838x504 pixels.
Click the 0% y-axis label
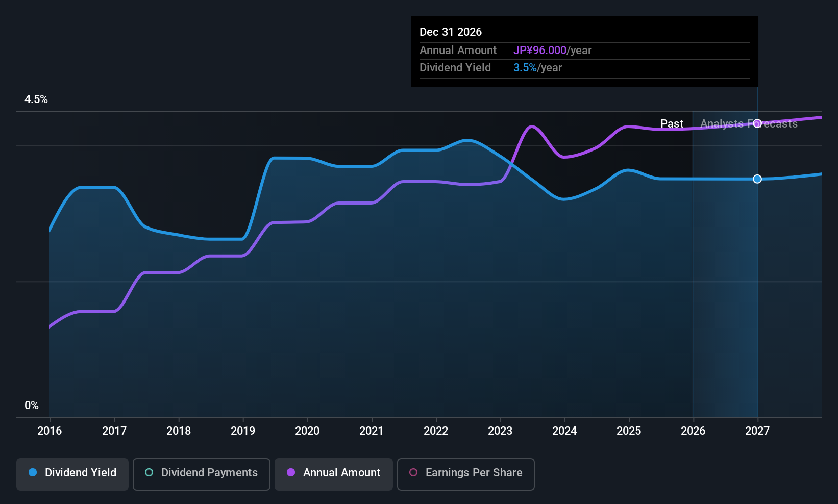[32, 406]
